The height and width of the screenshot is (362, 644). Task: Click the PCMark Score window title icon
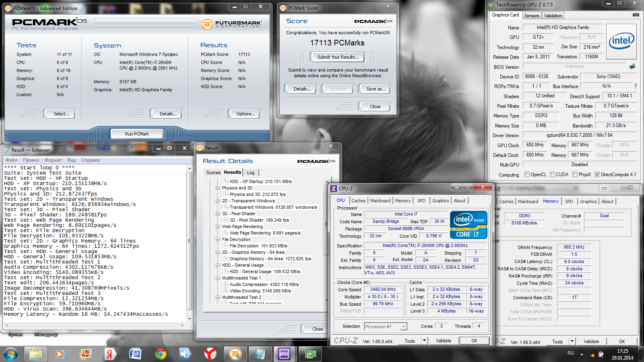pyautogui.click(x=283, y=8)
